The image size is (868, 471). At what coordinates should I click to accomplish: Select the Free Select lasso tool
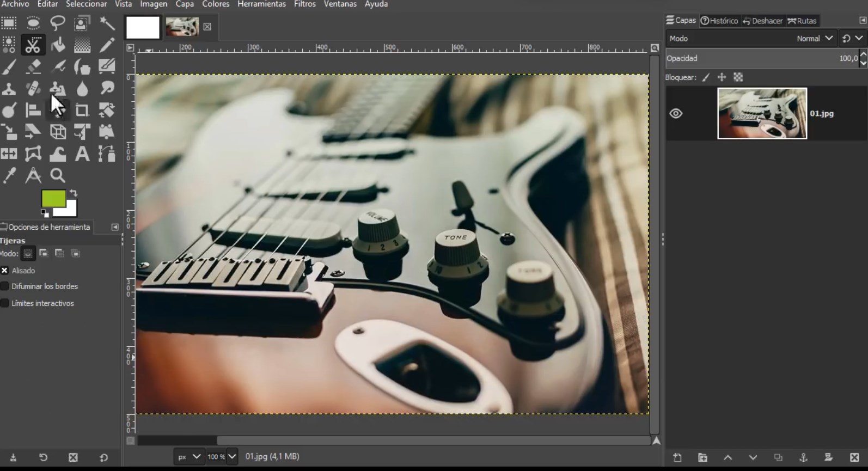click(x=58, y=23)
